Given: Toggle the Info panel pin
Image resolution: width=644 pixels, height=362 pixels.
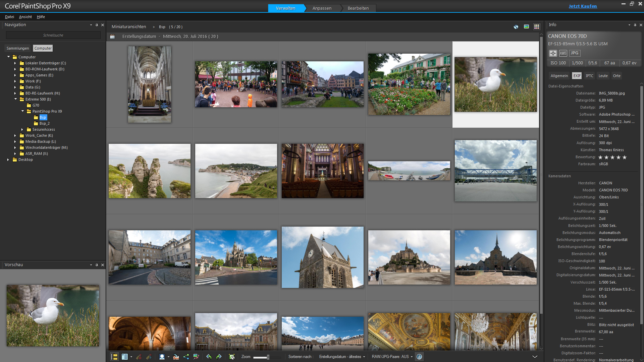Looking at the screenshot, I should (635, 25).
